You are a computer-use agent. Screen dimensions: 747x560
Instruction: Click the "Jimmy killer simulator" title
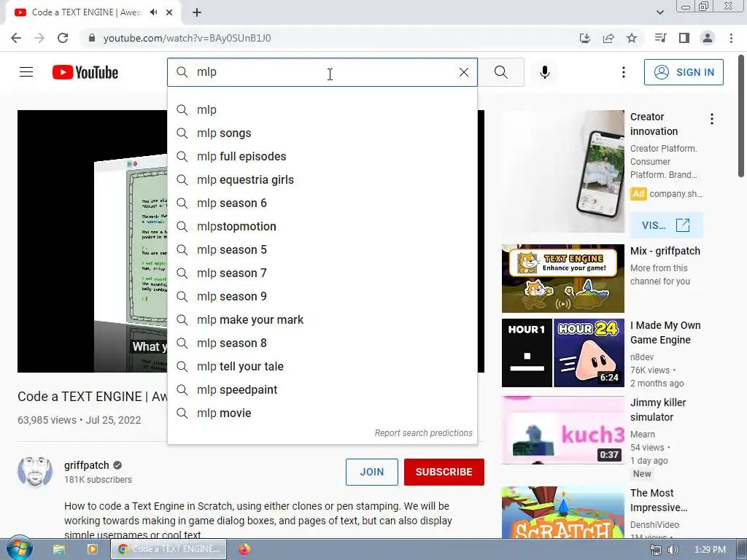[658, 410]
